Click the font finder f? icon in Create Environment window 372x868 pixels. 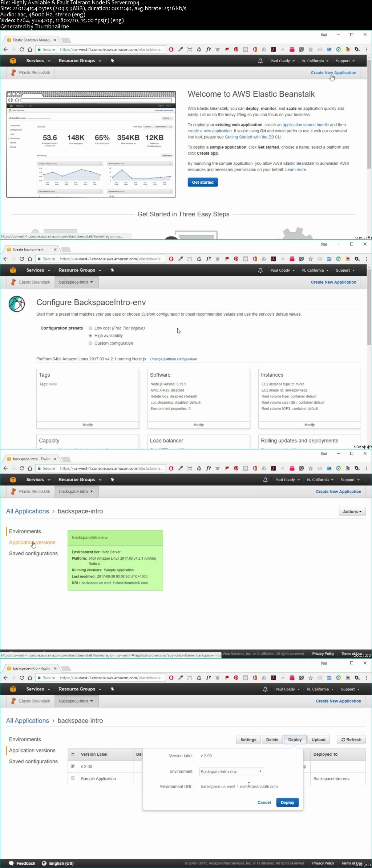pos(208,259)
